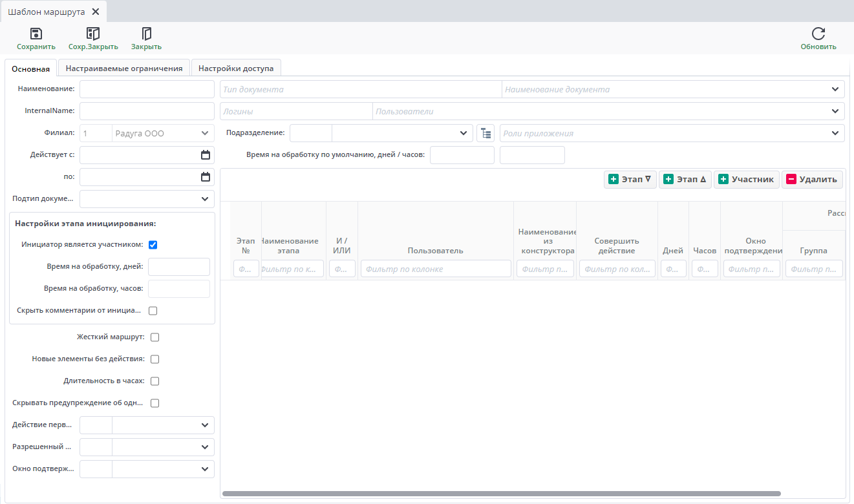Expand the Действие перв... dropdown

pos(205,425)
